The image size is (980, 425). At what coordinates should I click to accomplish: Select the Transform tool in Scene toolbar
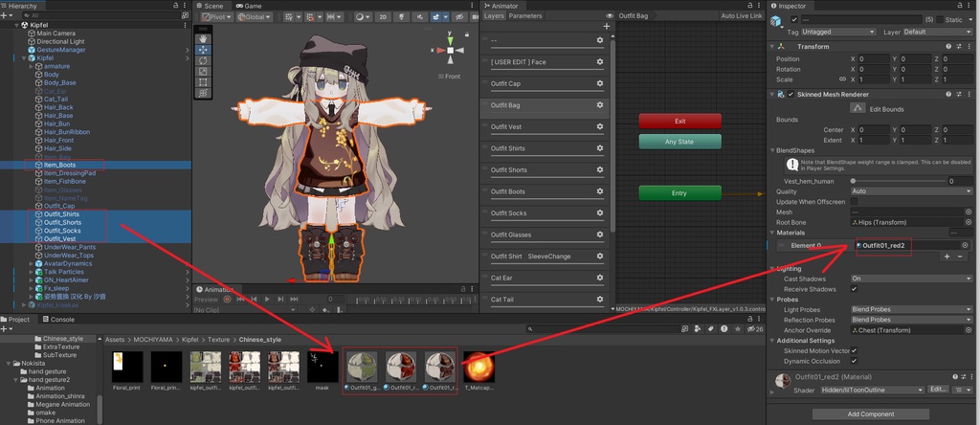[203, 93]
